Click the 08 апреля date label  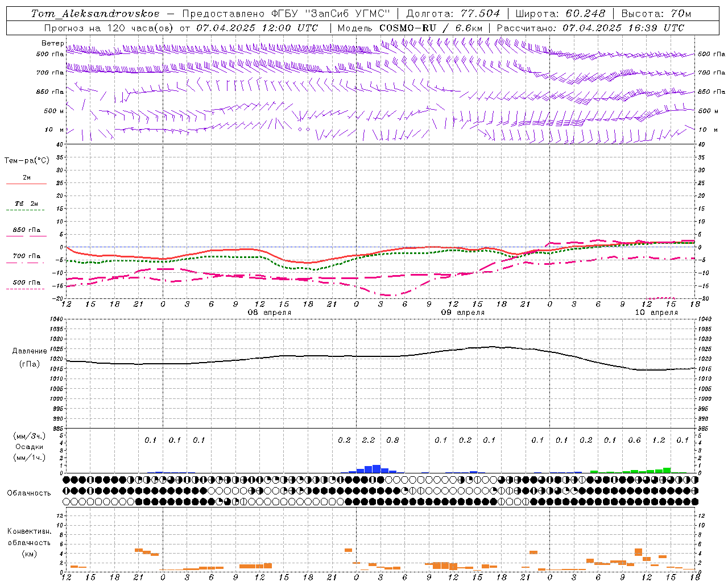[x=270, y=313]
